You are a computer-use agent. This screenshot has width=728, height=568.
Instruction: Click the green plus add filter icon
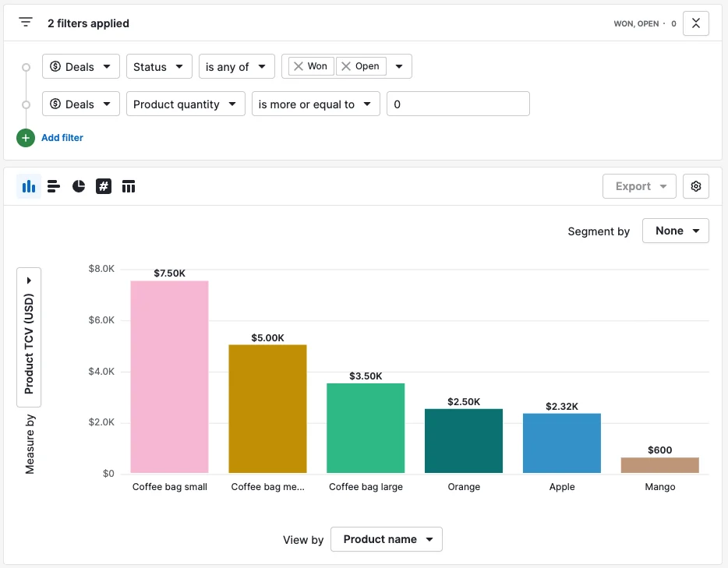click(x=26, y=138)
